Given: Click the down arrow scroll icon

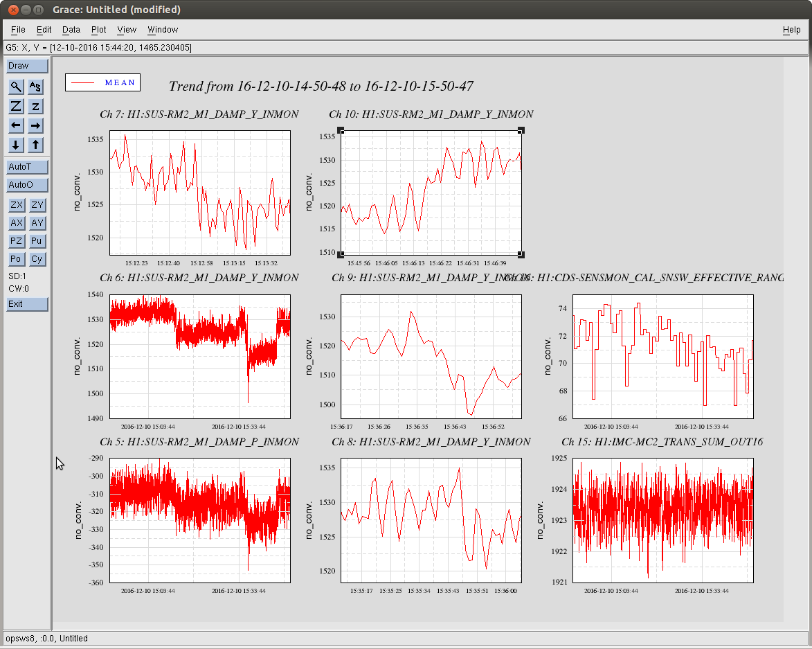Looking at the screenshot, I should point(16,145).
